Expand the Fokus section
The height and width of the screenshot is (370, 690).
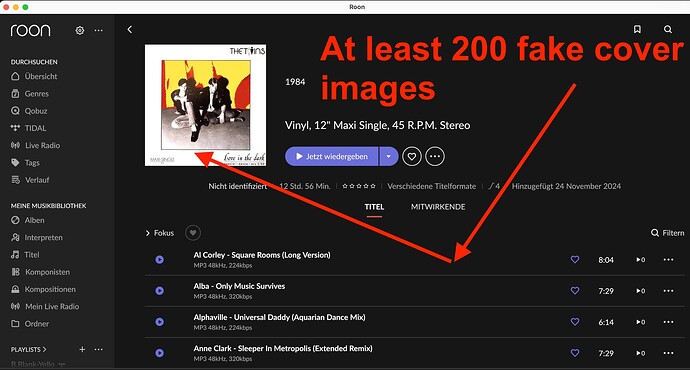click(x=159, y=233)
